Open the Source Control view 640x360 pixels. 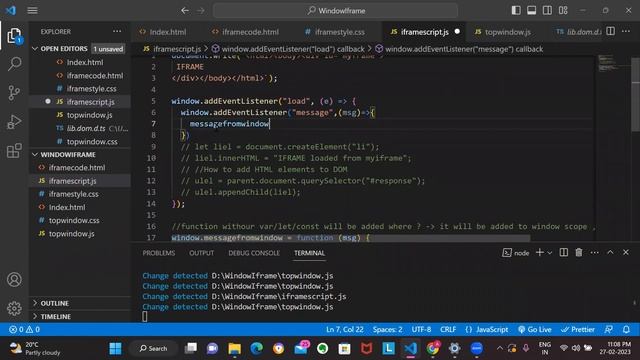14,93
